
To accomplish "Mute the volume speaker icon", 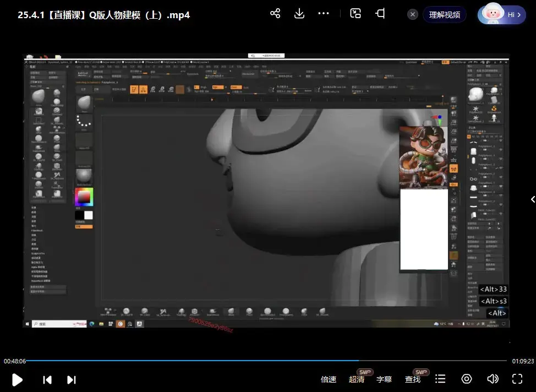I will pos(493,379).
